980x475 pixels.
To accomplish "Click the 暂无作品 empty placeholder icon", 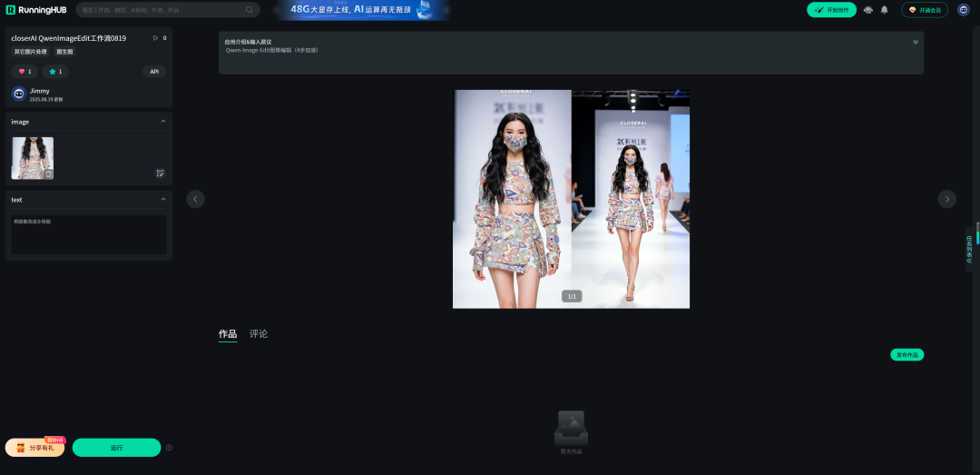I will tap(571, 428).
